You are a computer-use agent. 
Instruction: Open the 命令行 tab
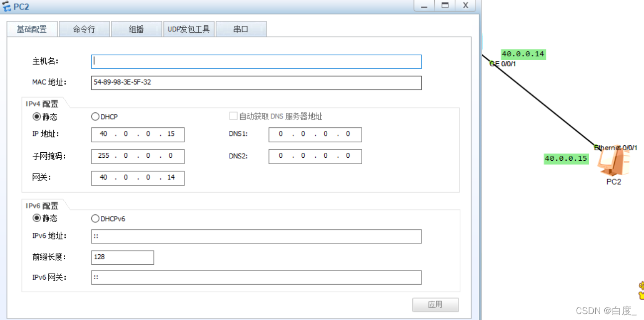click(x=84, y=29)
